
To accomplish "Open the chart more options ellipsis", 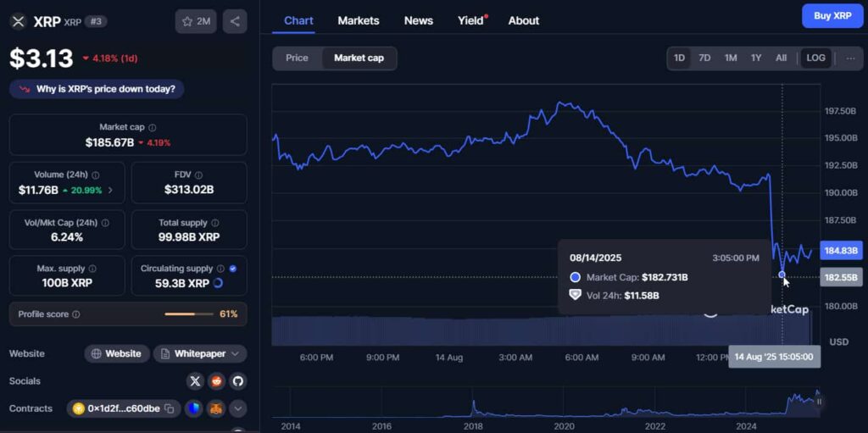I will [851, 58].
